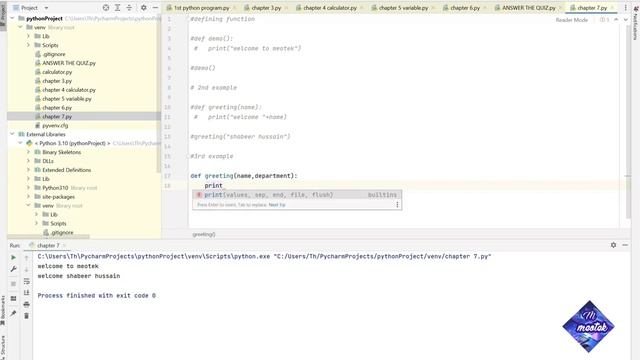Select chapter 6.py in project tree
The image size is (640, 360).
57,108
